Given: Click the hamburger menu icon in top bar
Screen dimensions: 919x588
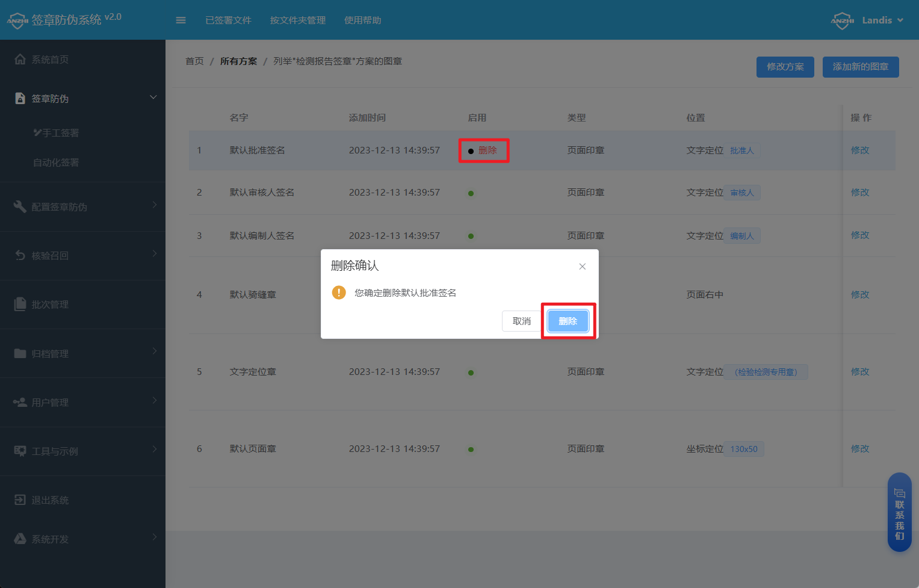Looking at the screenshot, I should coord(181,20).
